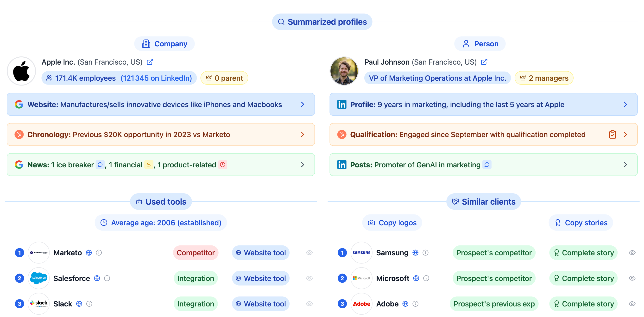The image size is (644, 317).
Task: Click Salesforce cloud logo
Action: (38, 278)
